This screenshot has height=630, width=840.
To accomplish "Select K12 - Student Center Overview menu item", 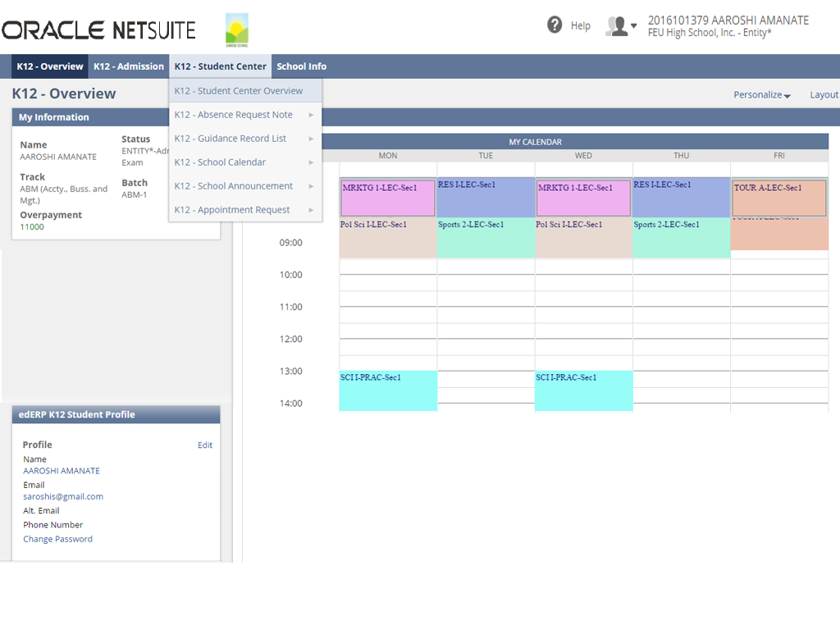I will pos(245,90).
